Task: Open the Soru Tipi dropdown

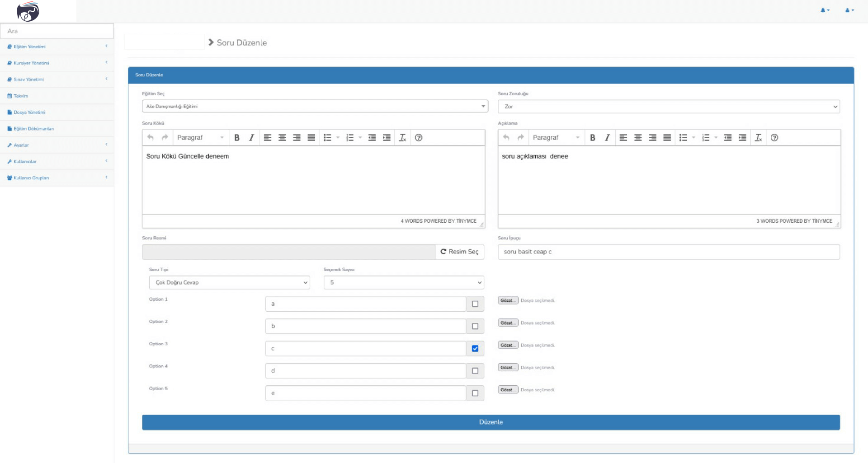Action: coord(229,283)
